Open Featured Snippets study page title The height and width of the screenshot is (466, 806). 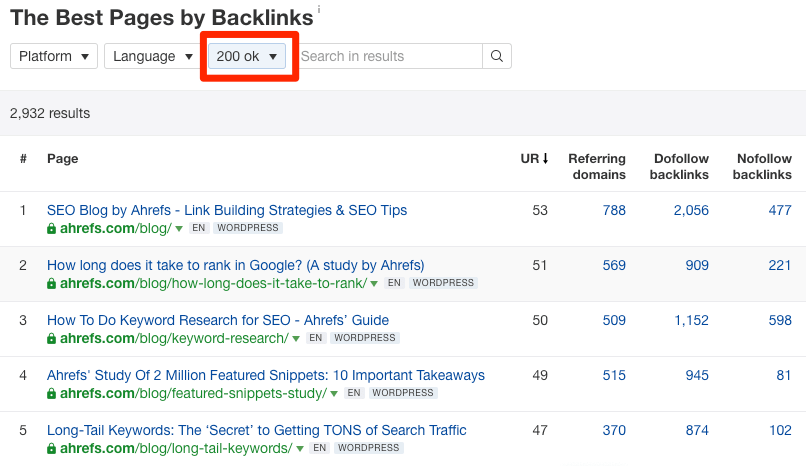pyautogui.click(x=266, y=375)
